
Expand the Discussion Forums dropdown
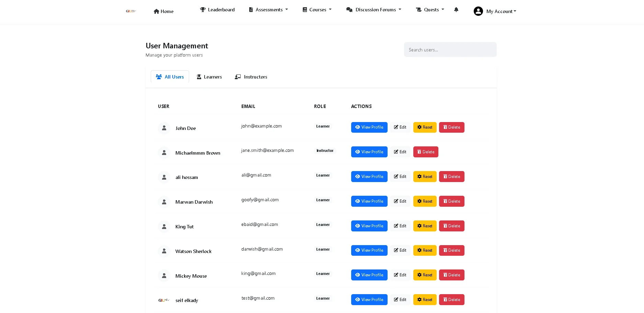point(374,10)
